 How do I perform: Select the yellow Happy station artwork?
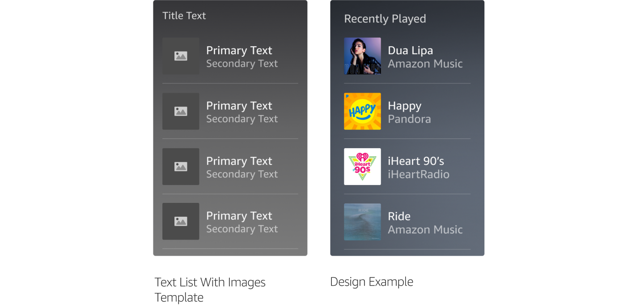click(x=362, y=111)
